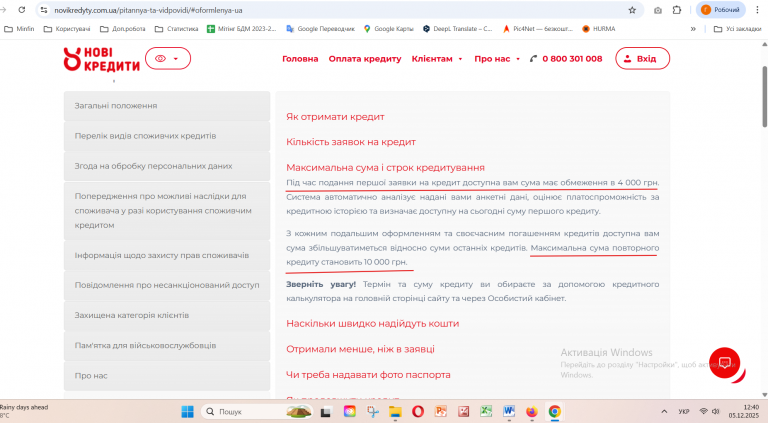Select Згода на обробку персональних даних

click(x=167, y=166)
